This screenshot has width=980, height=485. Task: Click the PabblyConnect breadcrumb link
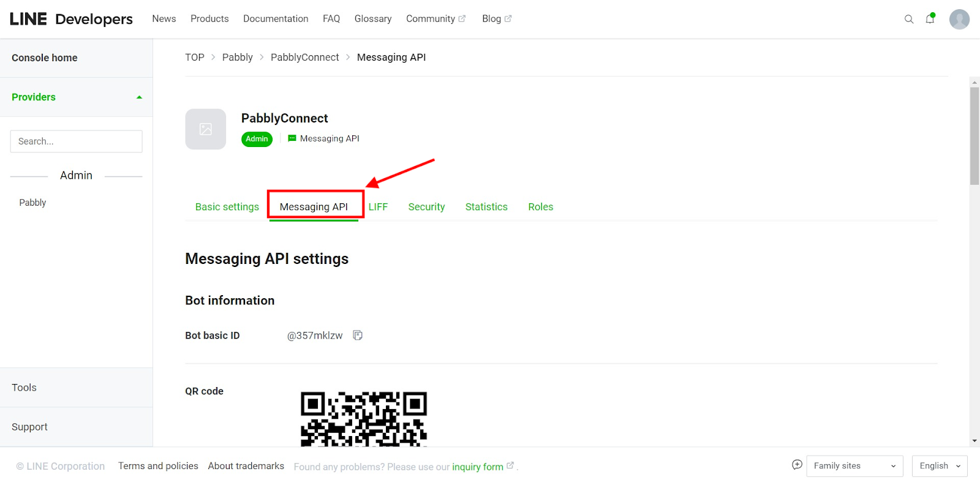click(305, 58)
